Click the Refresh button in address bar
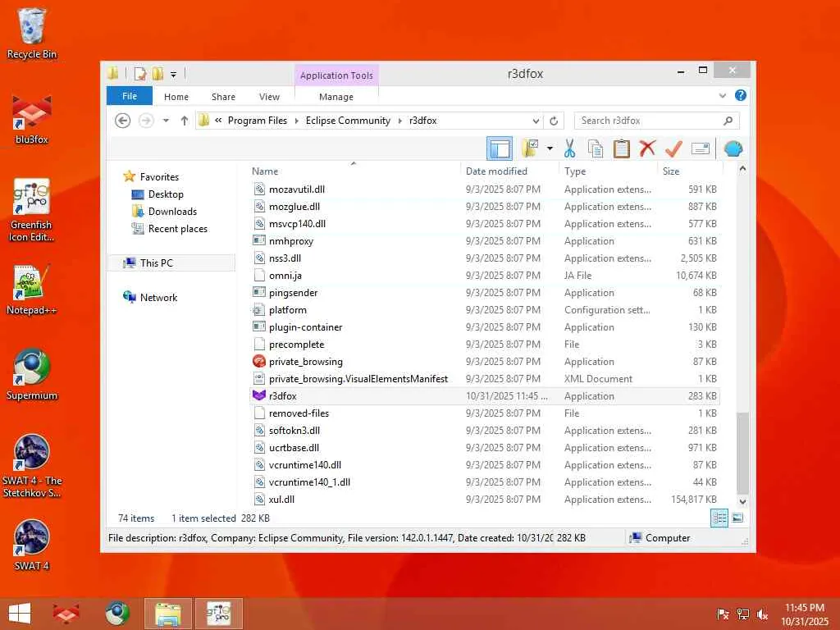 click(554, 121)
